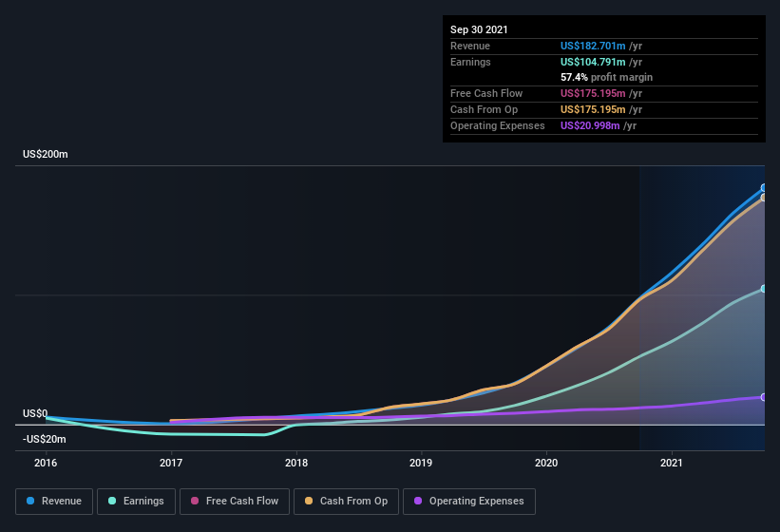
Task: Click the US$175.195m Free Cash Flow value
Action: 593,93
